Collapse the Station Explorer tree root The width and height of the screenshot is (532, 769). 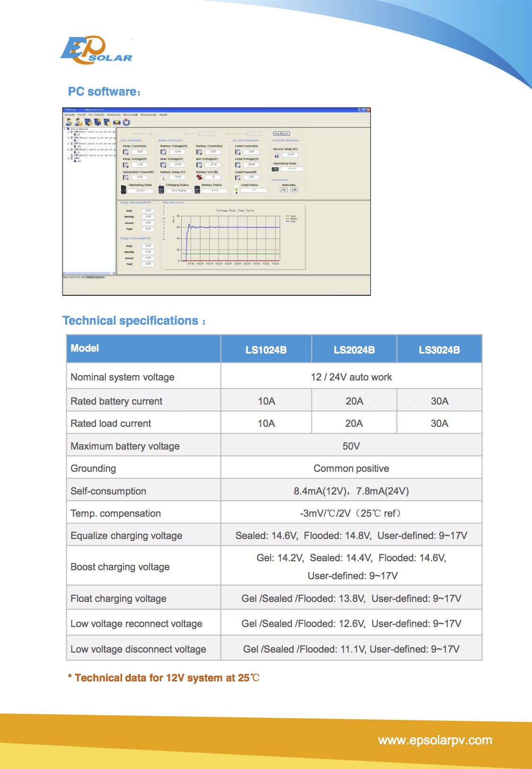pyautogui.click(x=65, y=129)
